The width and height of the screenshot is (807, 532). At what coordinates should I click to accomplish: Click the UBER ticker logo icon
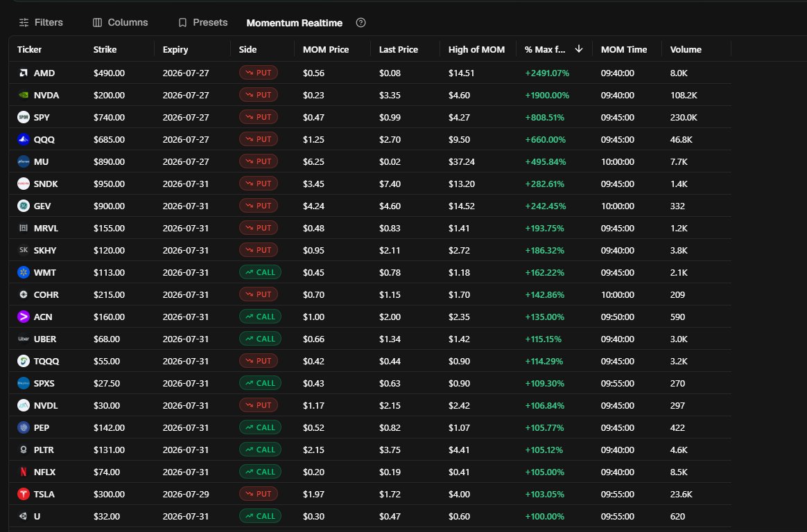(23, 339)
